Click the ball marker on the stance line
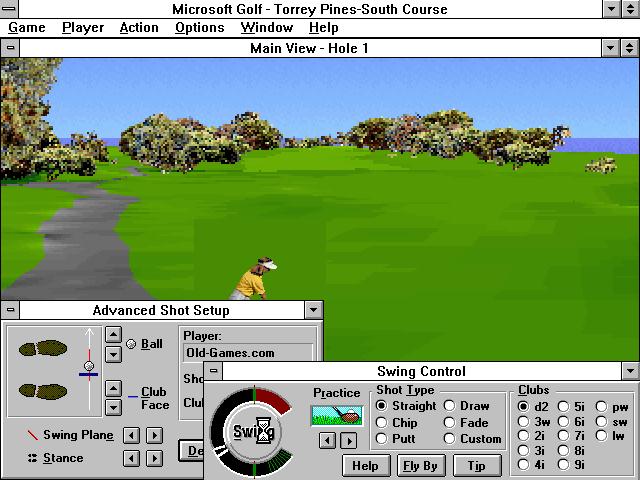This screenshot has height=480, width=640. [x=89, y=366]
